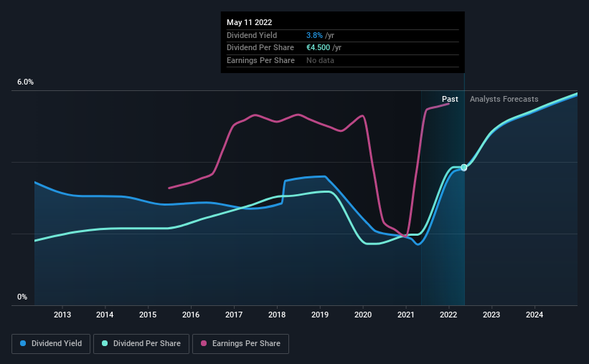Click the 6.0% y-axis label
Screen dimensions: 589x364
point(25,82)
